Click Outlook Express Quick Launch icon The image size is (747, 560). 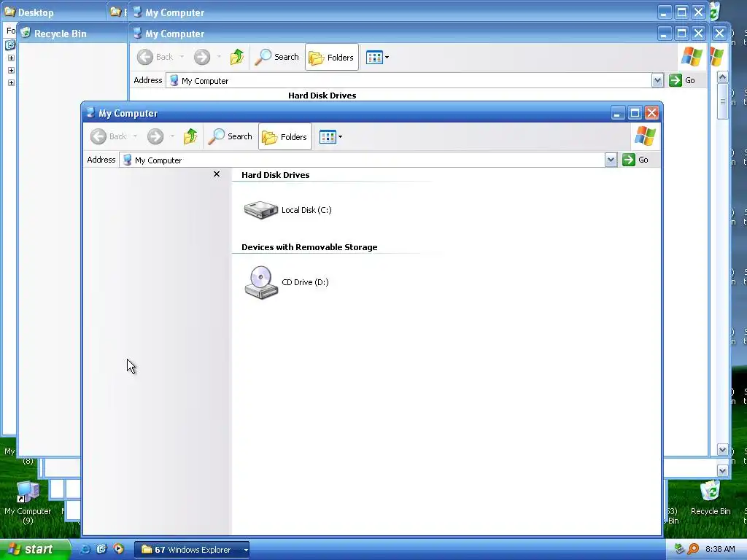[x=101, y=550]
